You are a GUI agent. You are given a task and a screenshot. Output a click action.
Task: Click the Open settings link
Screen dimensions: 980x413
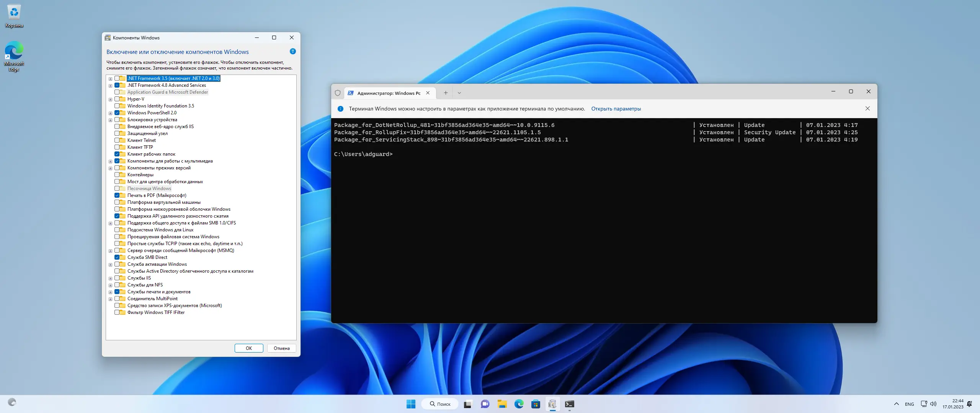coord(616,109)
